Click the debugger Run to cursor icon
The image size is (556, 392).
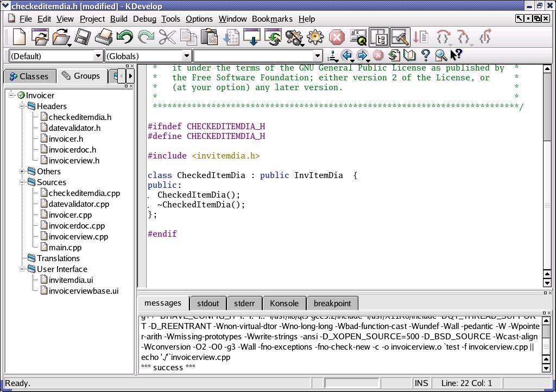click(421, 37)
